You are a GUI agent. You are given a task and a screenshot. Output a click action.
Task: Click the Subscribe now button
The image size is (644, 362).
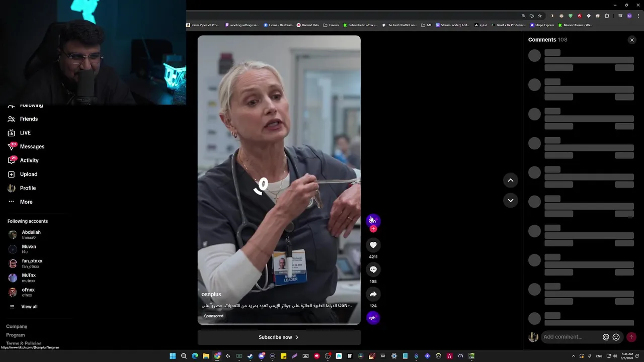(279, 337)
